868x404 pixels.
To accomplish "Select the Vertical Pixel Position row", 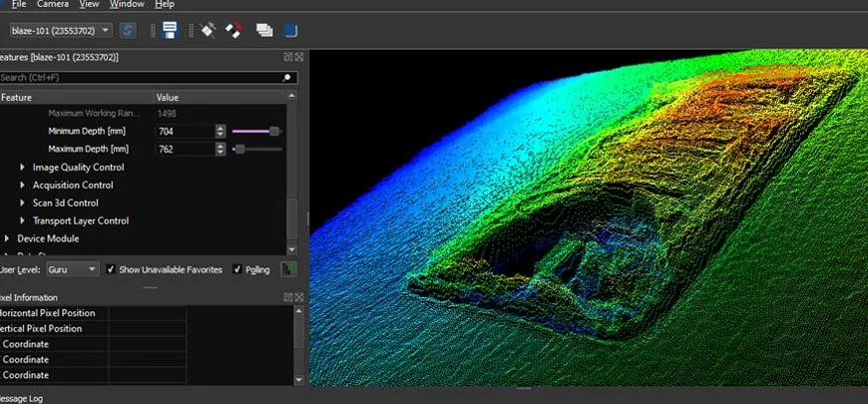I will coord(93,329).
